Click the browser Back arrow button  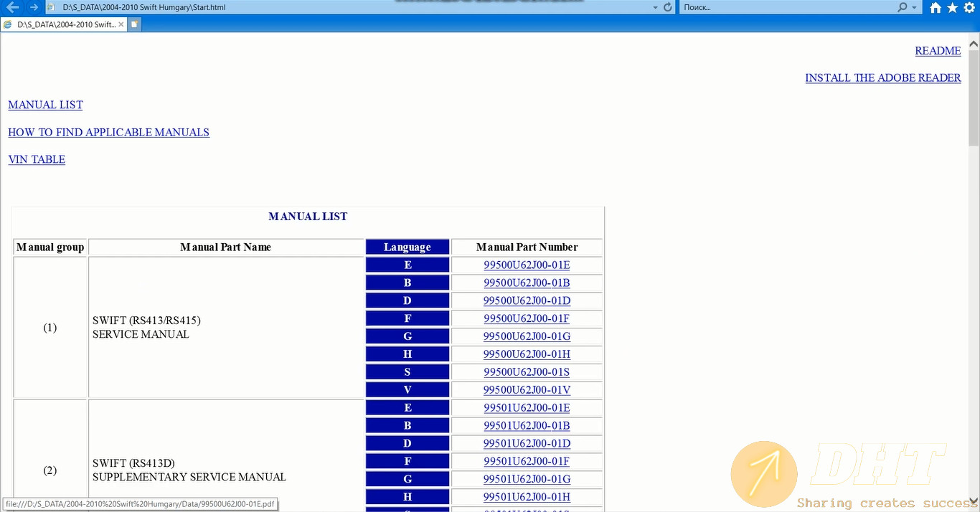click(x=12, y=7)
